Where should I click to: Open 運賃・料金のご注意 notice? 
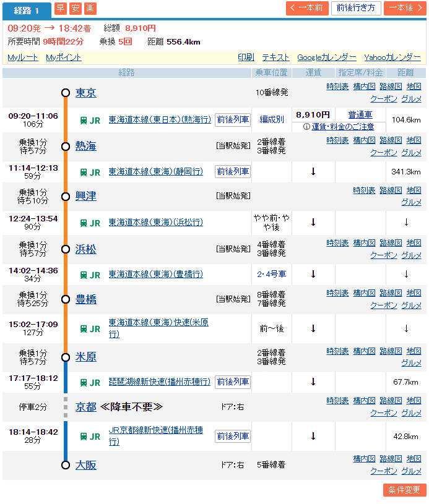(343, 127)
